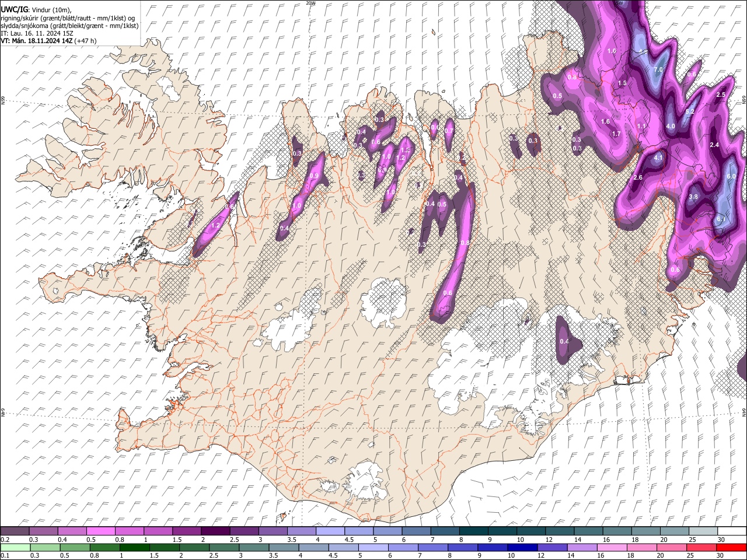Click the UWC/IG title text
The width and height of the screenshot is (747, 560).
pyautogui.click(x=14, y=9)
